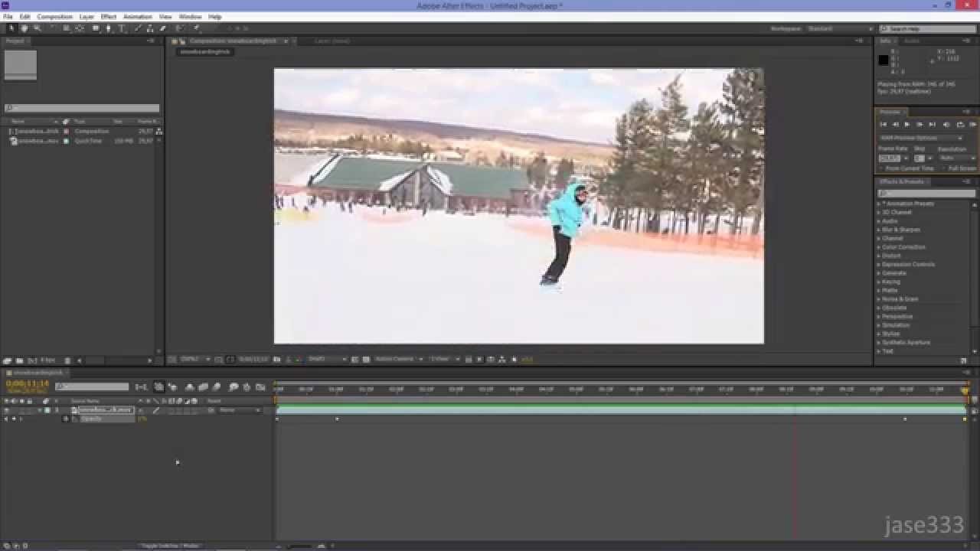Open the viewer magnification ratio dropdown
Image resolution: width=980 pixels, height=551 pixels.
[194, 359]
